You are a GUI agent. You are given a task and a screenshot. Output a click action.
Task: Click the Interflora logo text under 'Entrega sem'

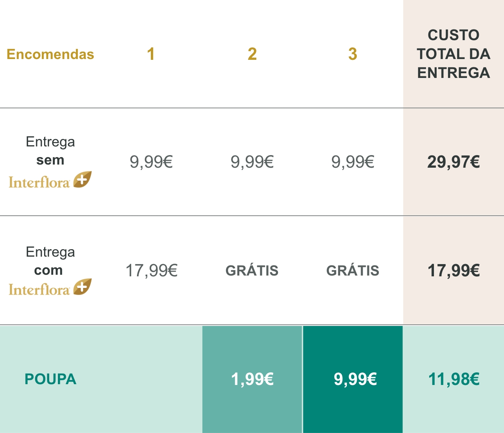tap(39, 182)
